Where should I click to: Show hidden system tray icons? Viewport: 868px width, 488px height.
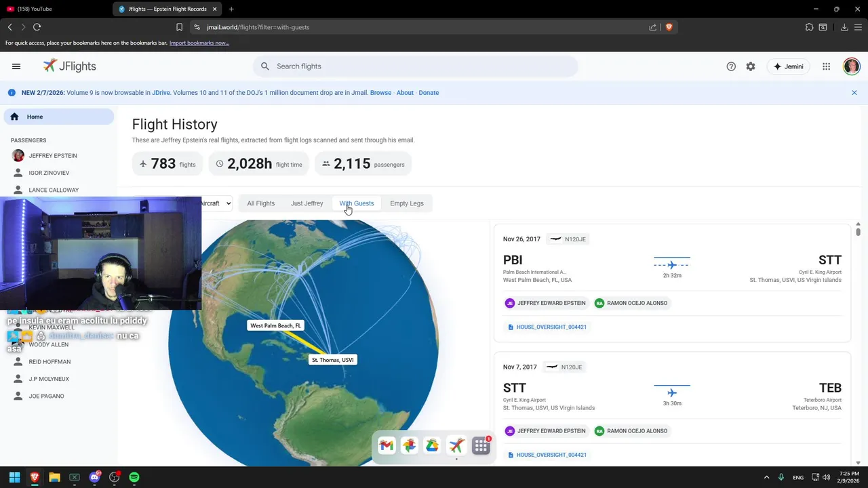[766, 477]
